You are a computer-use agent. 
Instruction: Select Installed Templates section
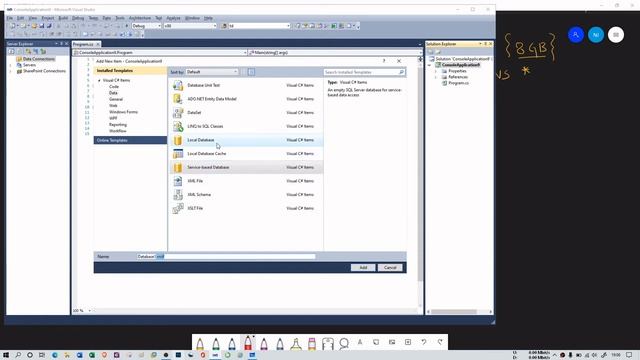(x=130, y=71)
